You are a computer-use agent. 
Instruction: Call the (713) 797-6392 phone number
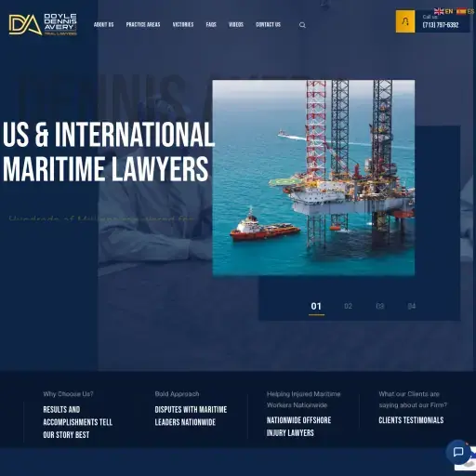click(441, 25)
